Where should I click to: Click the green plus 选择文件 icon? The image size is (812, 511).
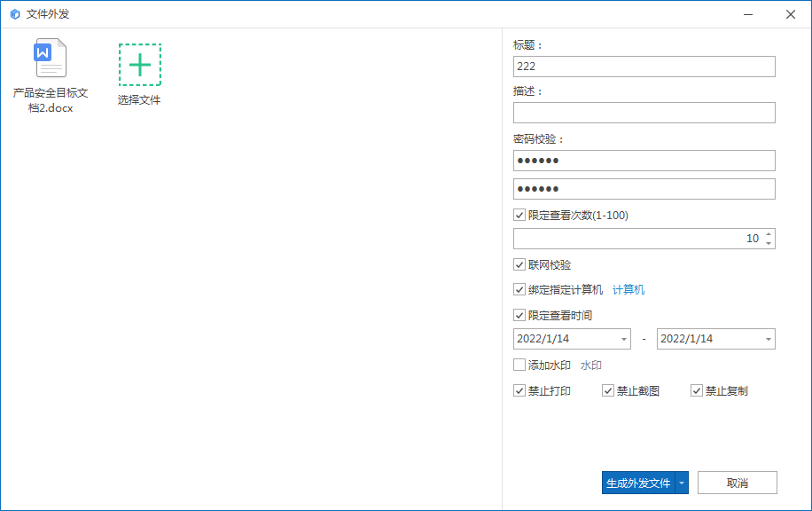coord(140,65)
